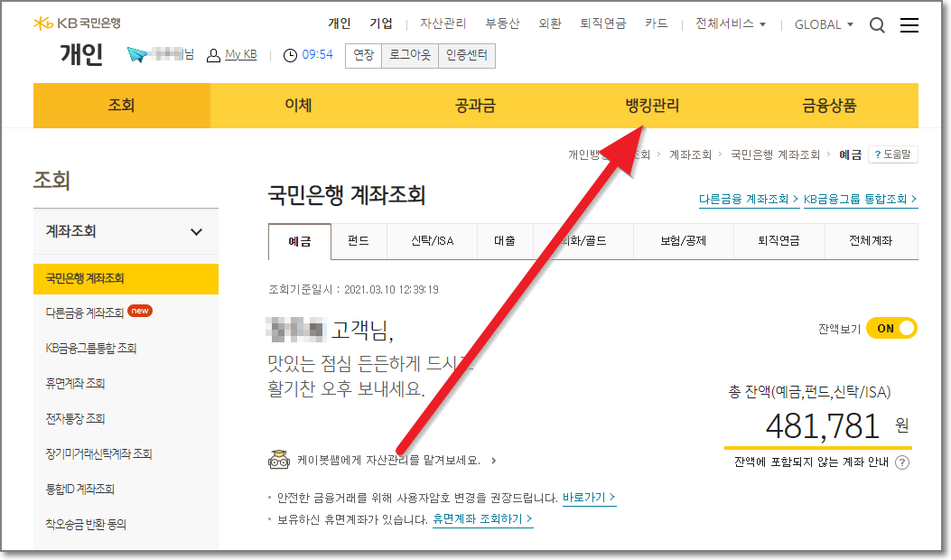Open the KB금융그룹 통합조회 link

[x=861, y=199]
